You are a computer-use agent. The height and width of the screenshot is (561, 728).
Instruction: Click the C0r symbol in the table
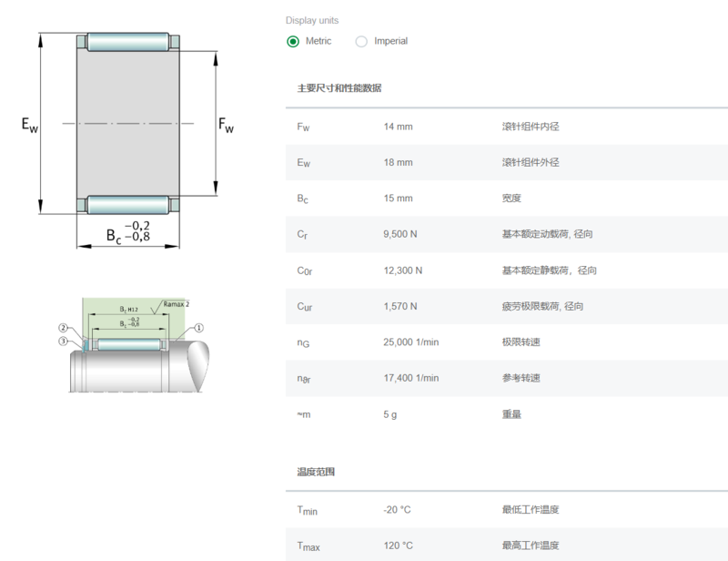tap(305, 271)
